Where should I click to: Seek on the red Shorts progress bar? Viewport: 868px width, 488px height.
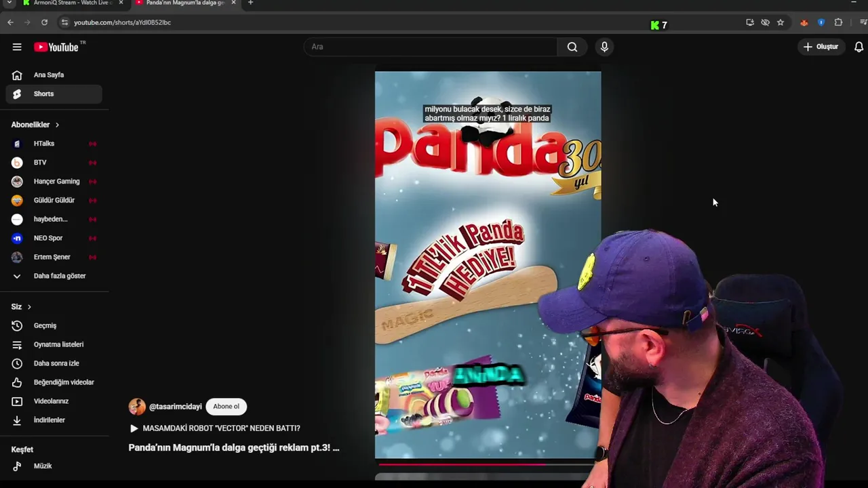click(486, 464)
